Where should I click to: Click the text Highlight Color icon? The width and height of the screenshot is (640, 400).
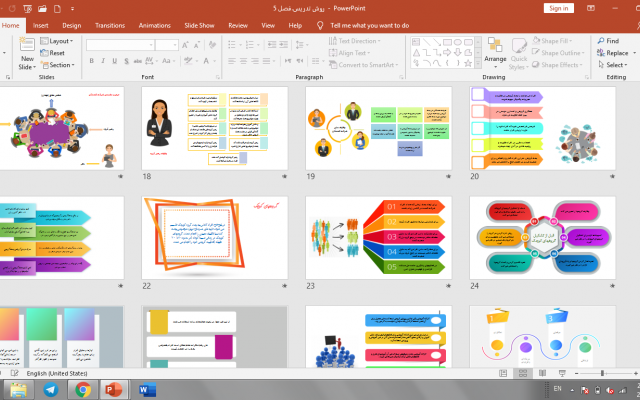(188, 61)
